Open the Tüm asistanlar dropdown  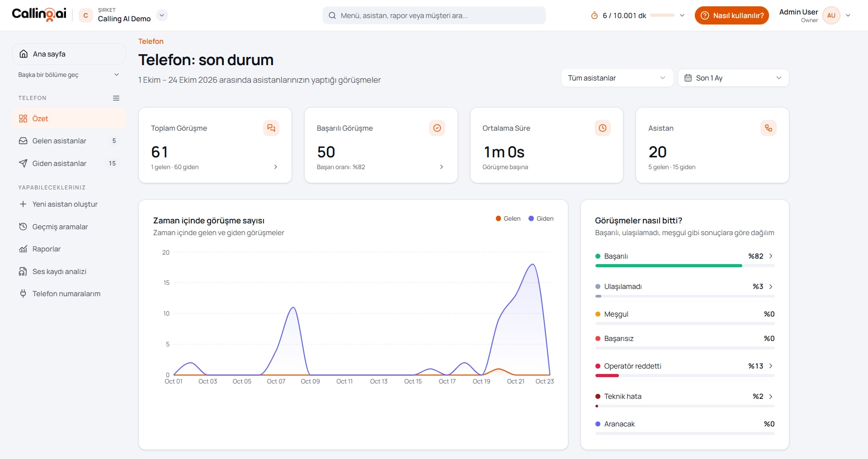617,78
